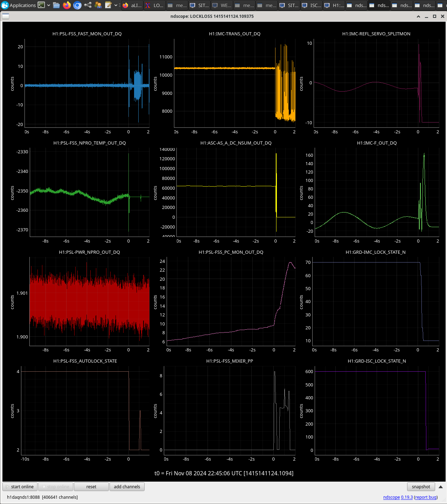Click the t0 timestamp label below the plots
447x504 pixels.
224,473
